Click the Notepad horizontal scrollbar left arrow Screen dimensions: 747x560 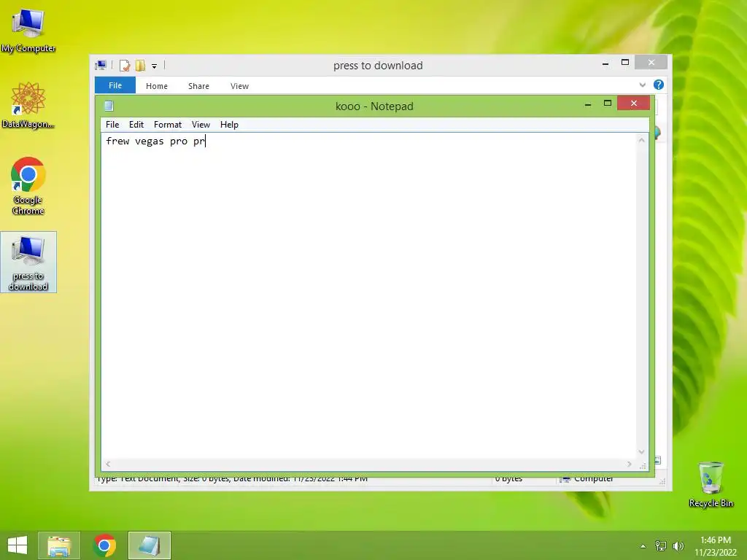click(108, 464)
